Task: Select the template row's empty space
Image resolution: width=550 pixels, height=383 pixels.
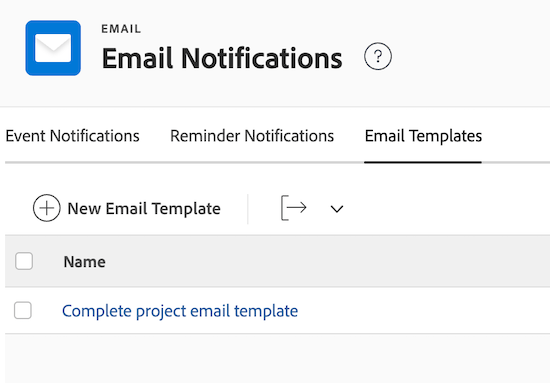Action: (421, 311)
